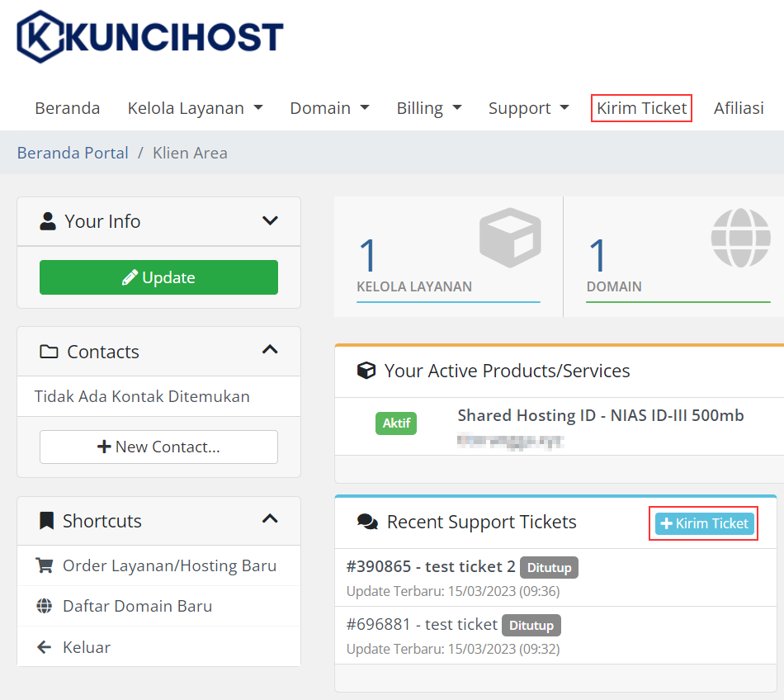Click Update Terbaru 15/03/2023 (09:32) text

tap(453, 649)
